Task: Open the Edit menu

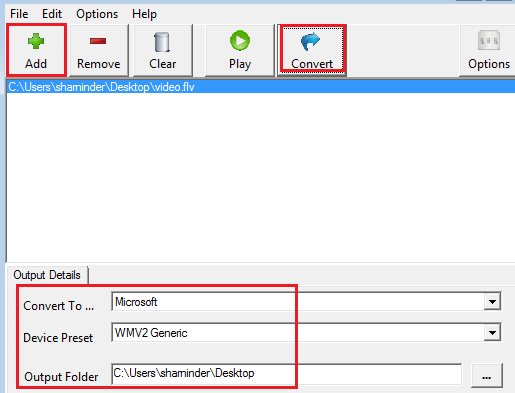Action: coord(52,14)
